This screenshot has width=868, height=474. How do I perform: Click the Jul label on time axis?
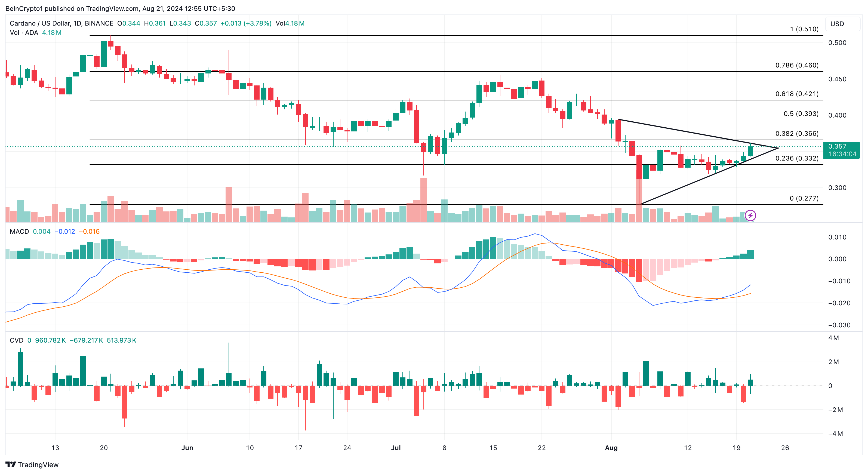coord(396,448)
